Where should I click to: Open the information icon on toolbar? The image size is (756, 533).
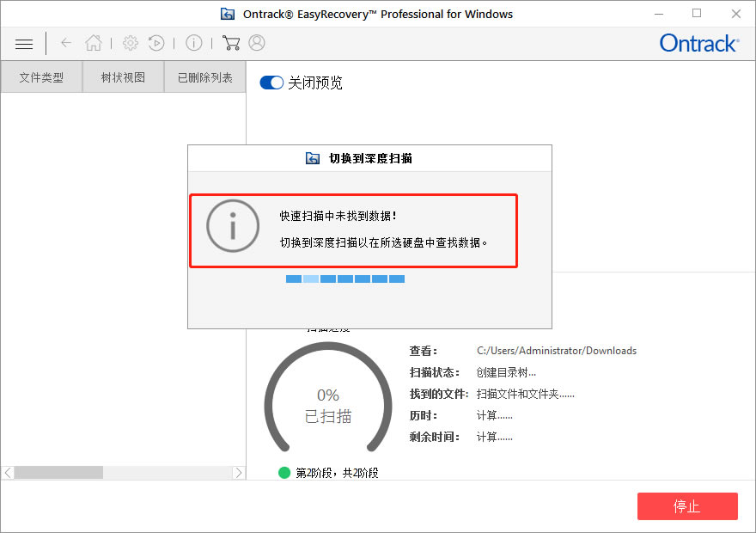pyautogui.click(x=193, y=42)
